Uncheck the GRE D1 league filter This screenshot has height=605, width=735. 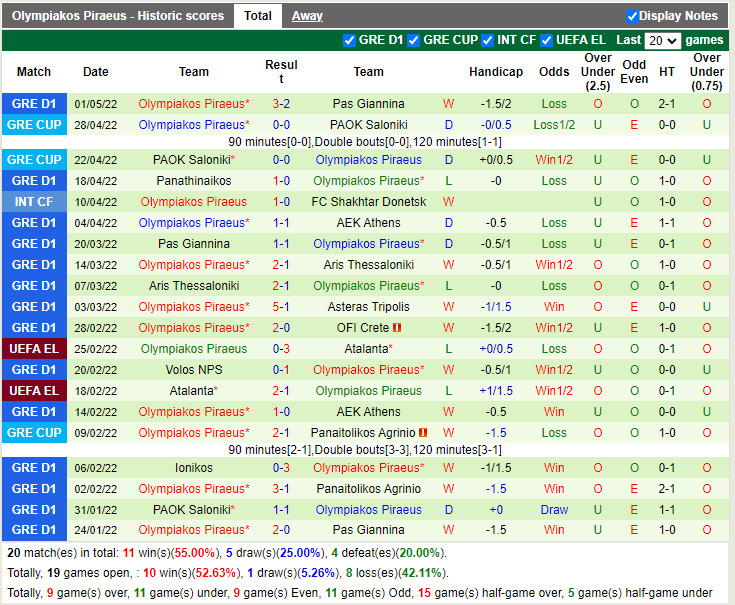point(349,40)
